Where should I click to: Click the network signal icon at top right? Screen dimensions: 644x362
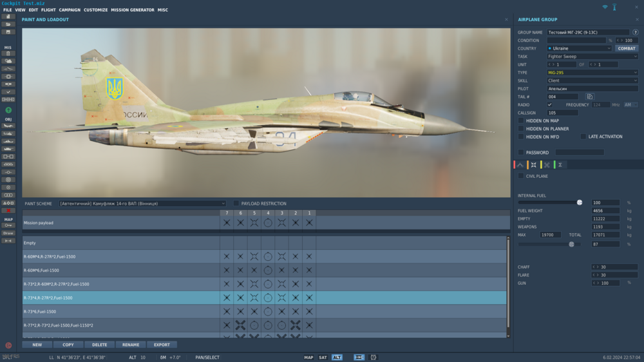(x=605, y=7)
